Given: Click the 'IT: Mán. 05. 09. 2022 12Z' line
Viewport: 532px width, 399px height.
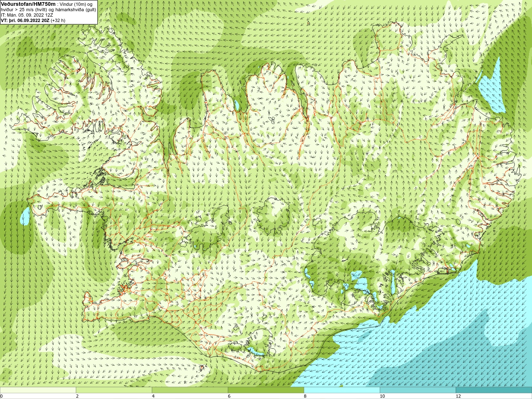Looking at the screenshot, I should point(27,15).
